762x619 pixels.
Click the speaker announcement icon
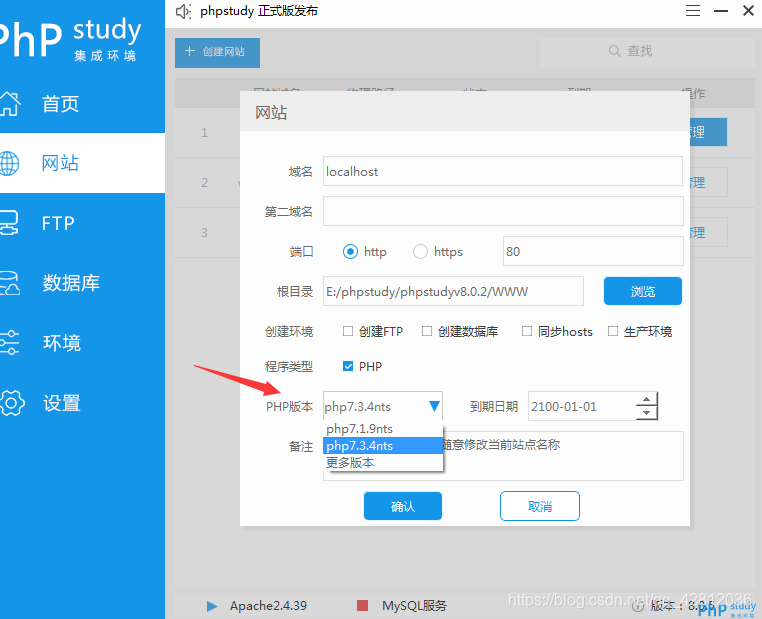point(183,11)
